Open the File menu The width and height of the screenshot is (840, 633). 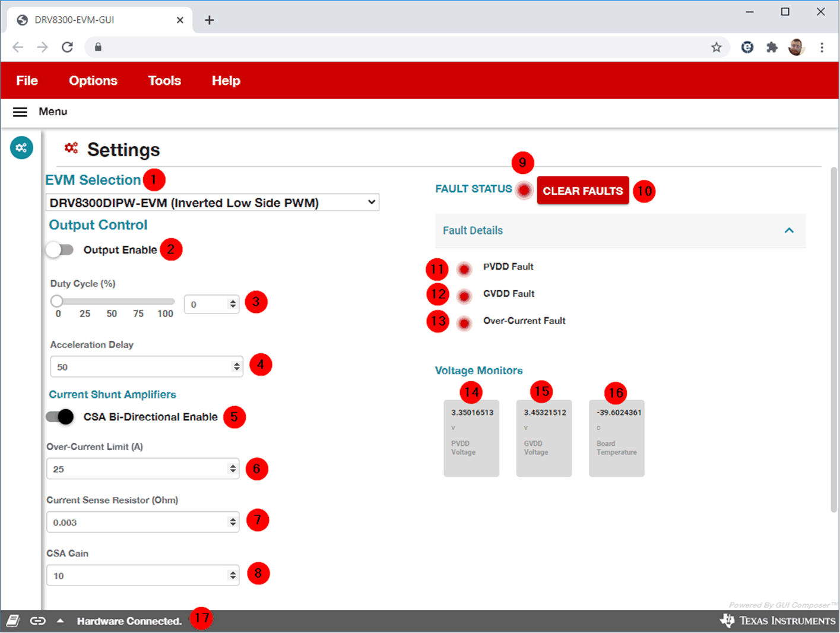pos(27,81)
